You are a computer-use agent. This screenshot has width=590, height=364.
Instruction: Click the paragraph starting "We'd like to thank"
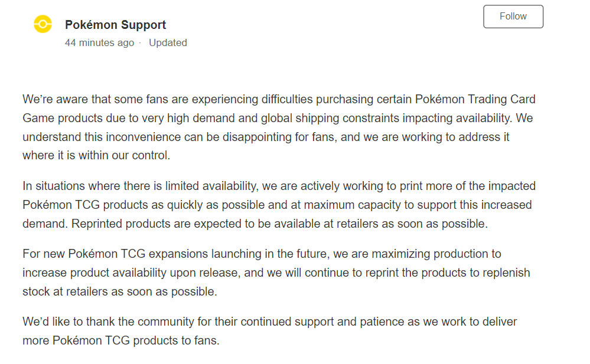tap(269, 331)
